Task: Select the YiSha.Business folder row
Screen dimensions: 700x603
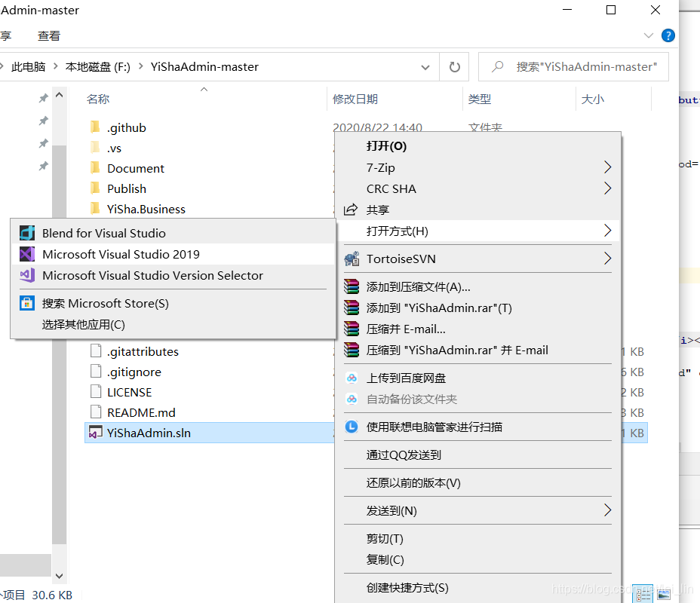Action: tap(209, 209)
